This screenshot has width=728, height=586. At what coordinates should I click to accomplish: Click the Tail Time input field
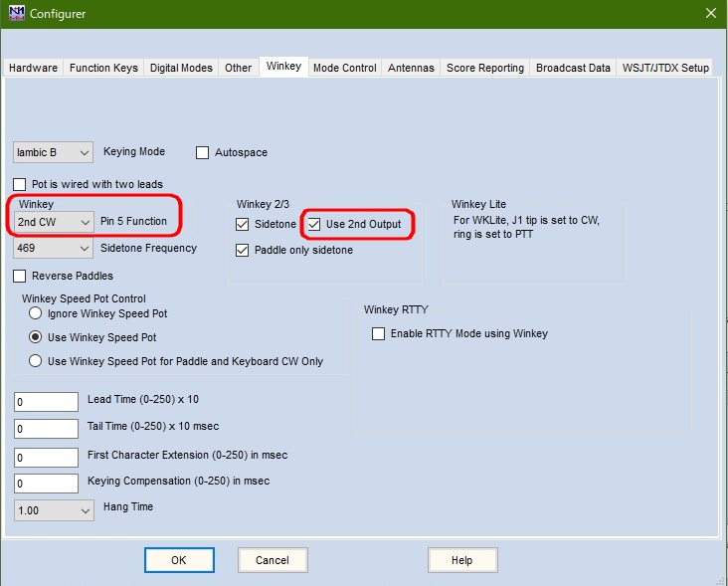(46, 429)
